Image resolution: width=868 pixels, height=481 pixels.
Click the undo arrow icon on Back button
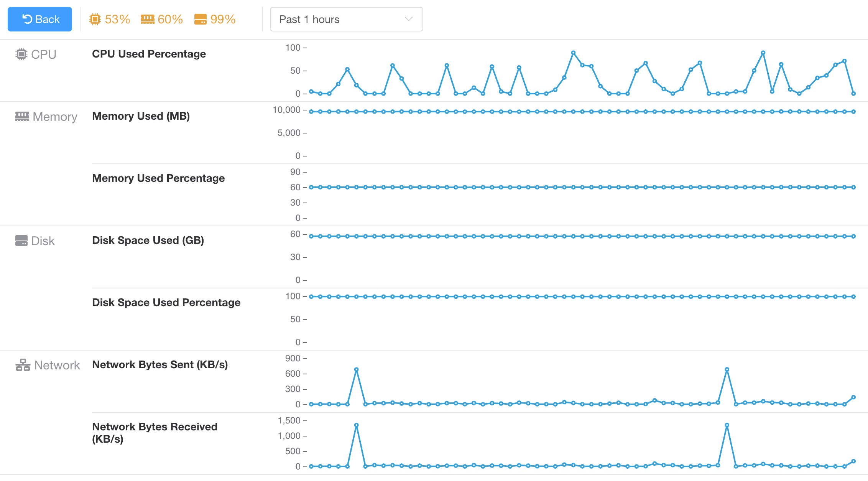tap(27, 19)
